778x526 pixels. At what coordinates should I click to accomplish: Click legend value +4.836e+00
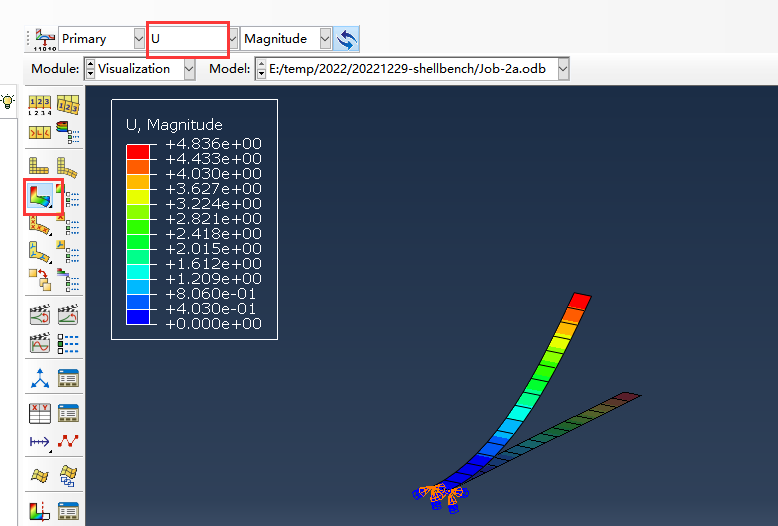[x=213, y=144]
